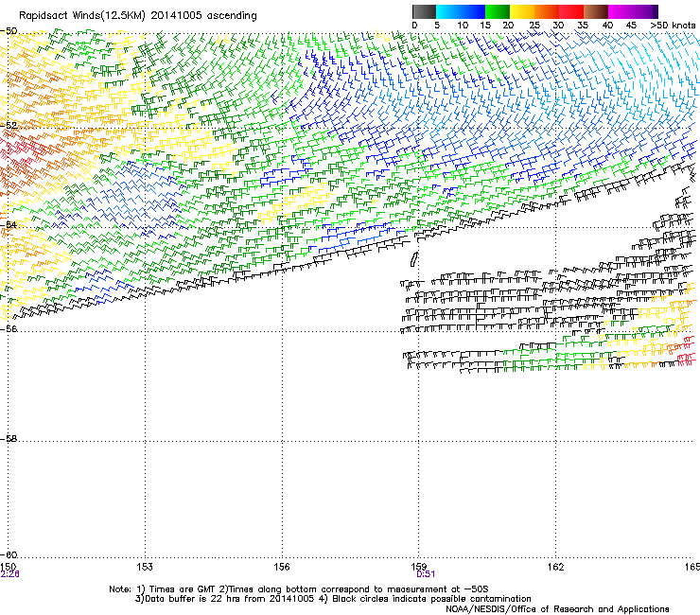700x615 pixels.
Task: Click the gray 0-5 knots color segment
Action: point(424,11)
